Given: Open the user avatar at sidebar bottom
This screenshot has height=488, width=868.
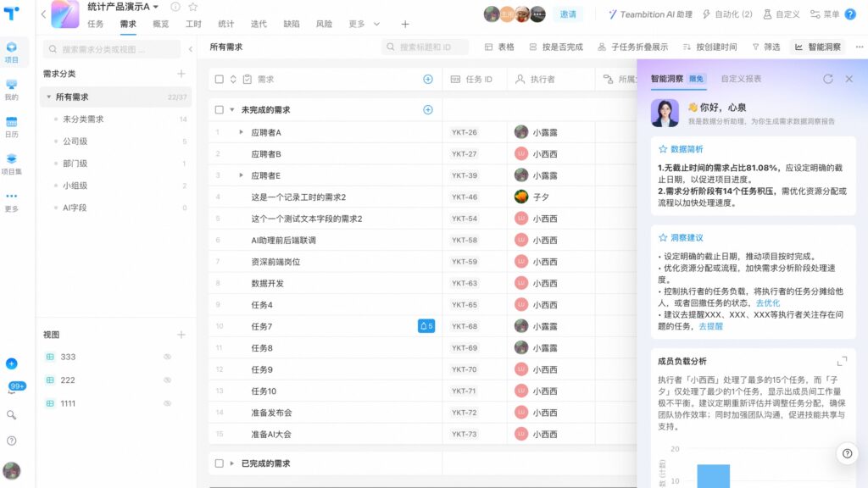Looking at the screenshot, I should tap(12, 471).
